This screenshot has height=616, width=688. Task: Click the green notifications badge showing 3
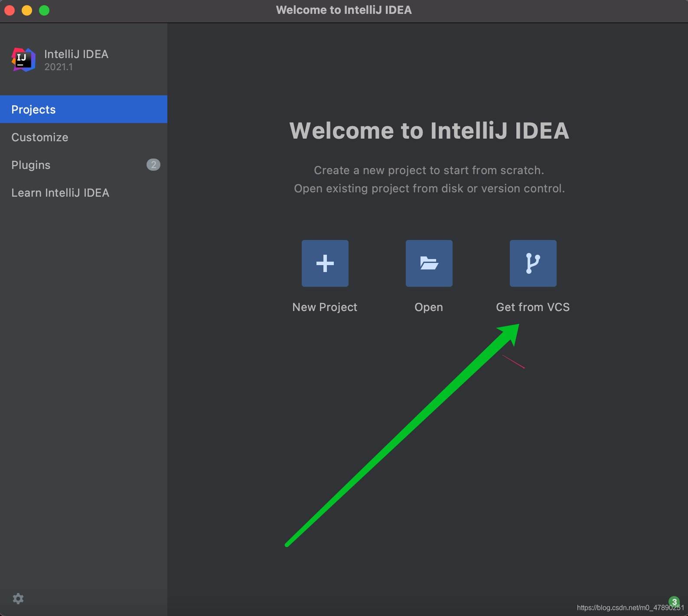(x=674, y=601)
